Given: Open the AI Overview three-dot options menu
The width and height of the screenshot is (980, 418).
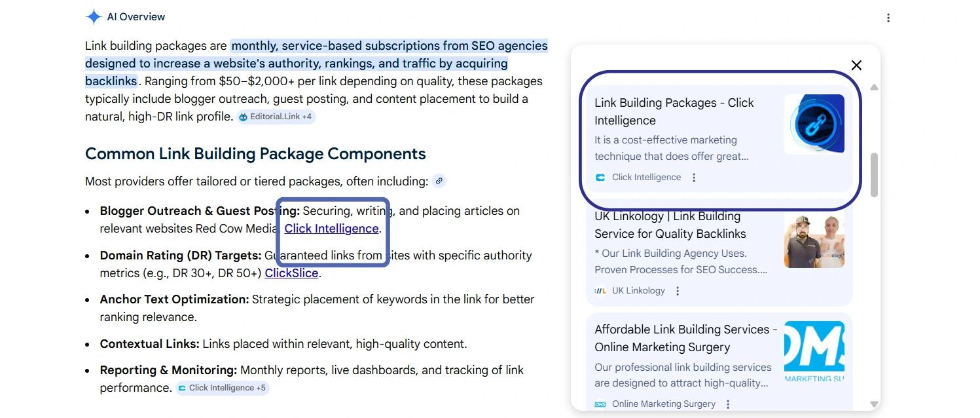Looking at the screenshot, I should 888,18.
